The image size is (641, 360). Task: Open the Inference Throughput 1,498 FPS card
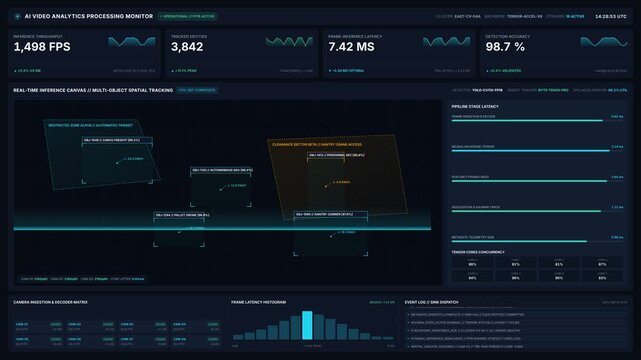(84, 54)
